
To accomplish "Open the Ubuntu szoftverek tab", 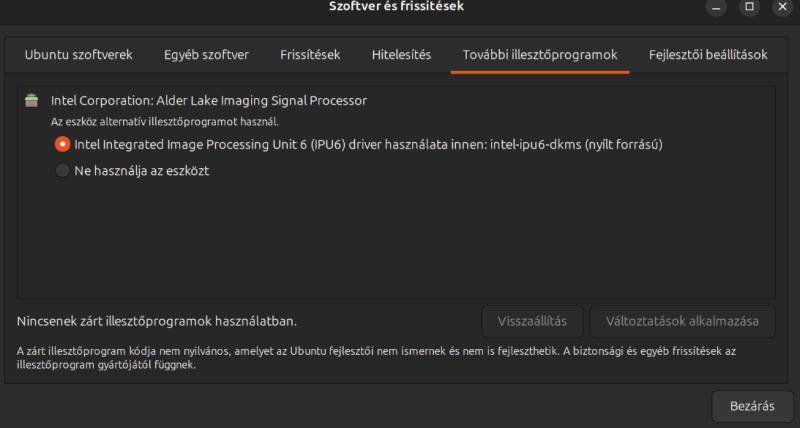I will pos(78,55).
